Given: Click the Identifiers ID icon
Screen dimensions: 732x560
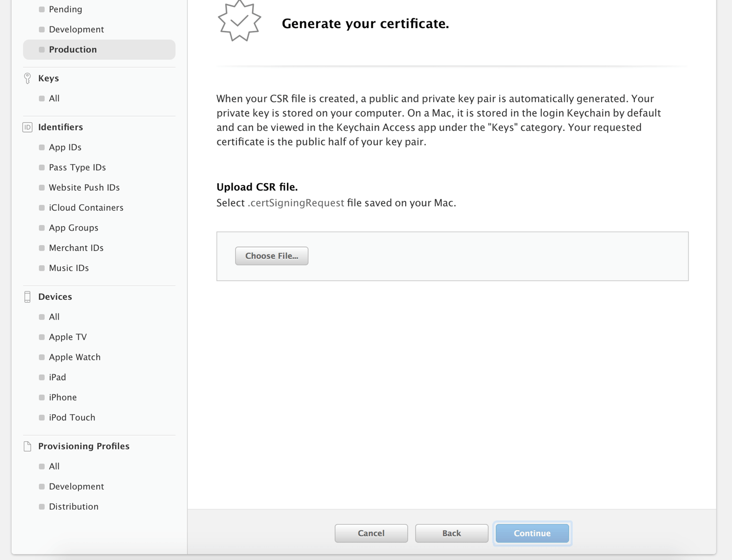Looking at the screenshot, I should click(28, 127).
